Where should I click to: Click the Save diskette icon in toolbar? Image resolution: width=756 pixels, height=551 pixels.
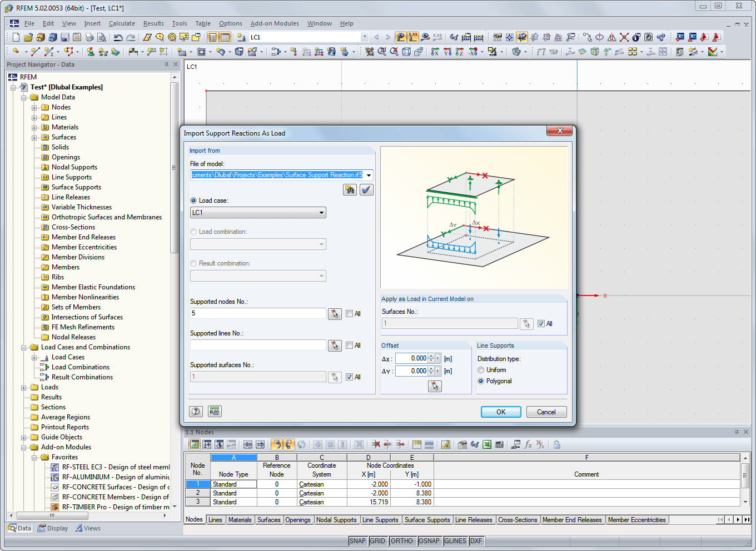[x=64, y=37]
